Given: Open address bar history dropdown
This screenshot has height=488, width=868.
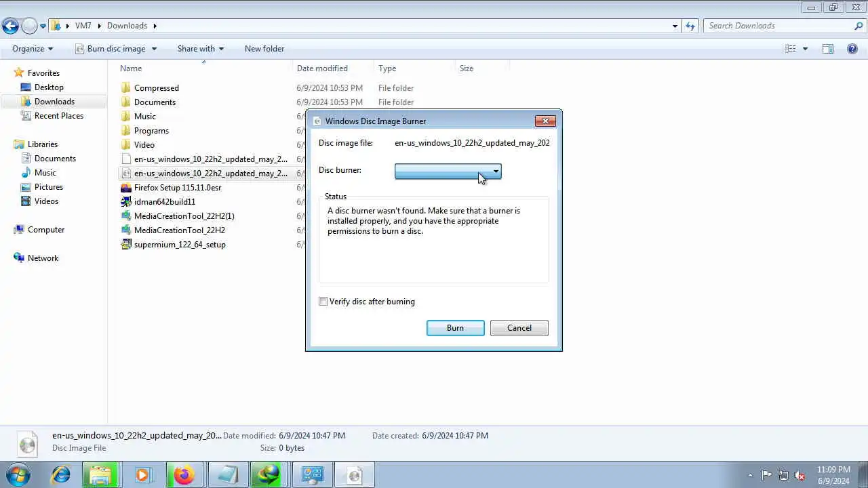Looking at the screenshot, I should coord(675,26).
